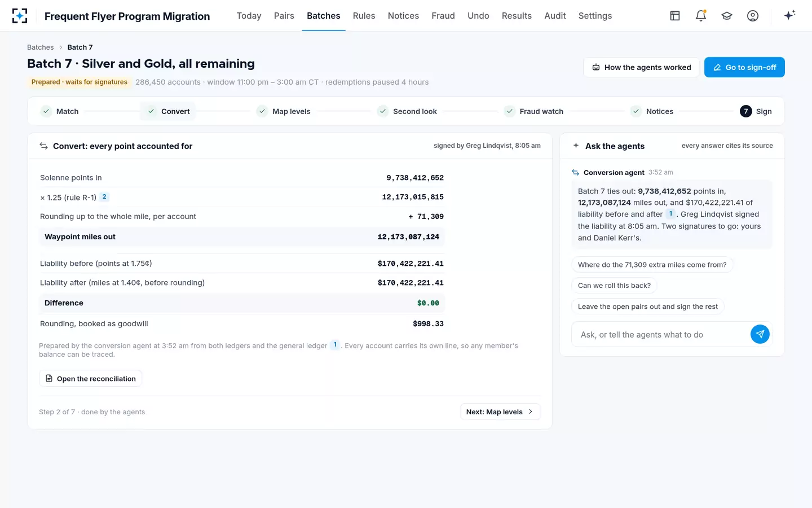Open the Fraud tab

tap(443, 16)
